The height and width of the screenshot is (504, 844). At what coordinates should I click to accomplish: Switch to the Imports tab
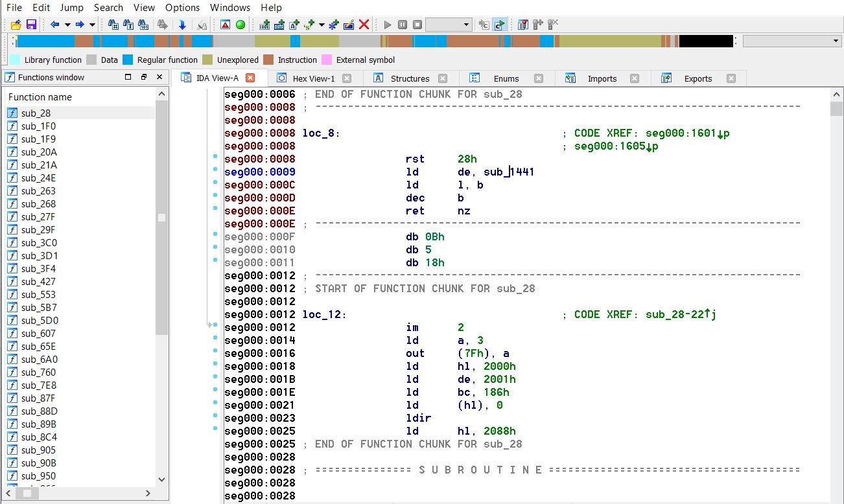click(602, 78)
